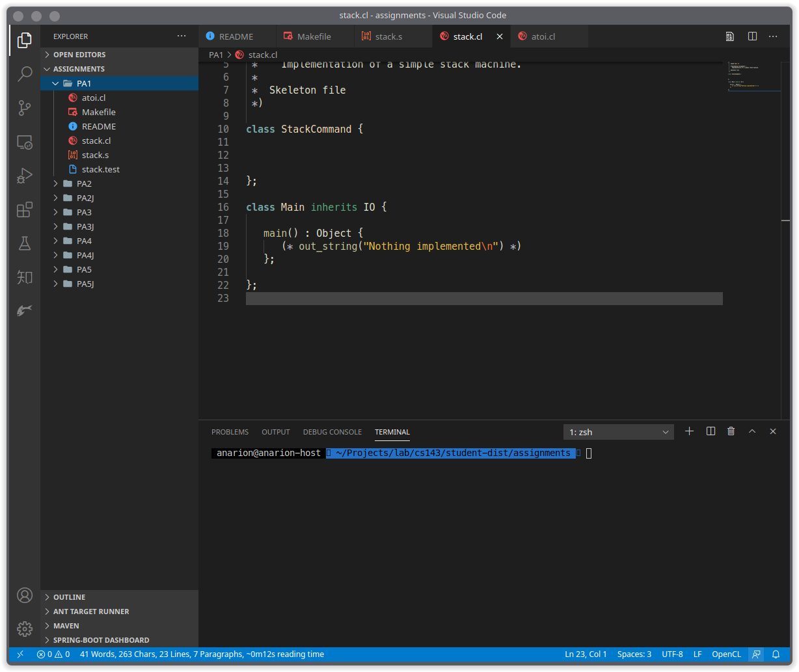This screenshot has width=799, height=672.
Task: Click the OpenCL language mode button
Action: coord(726,654)
